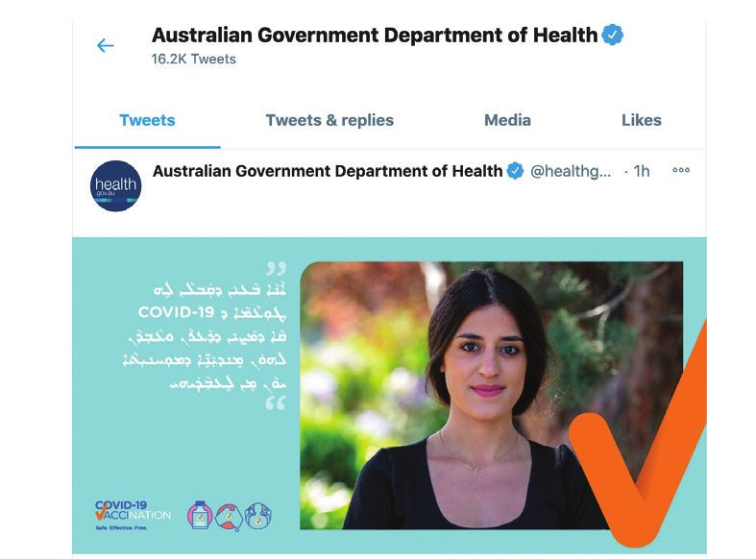Open the Likes tab
This screenshot has width=756, height=559.
coord(642,120)
